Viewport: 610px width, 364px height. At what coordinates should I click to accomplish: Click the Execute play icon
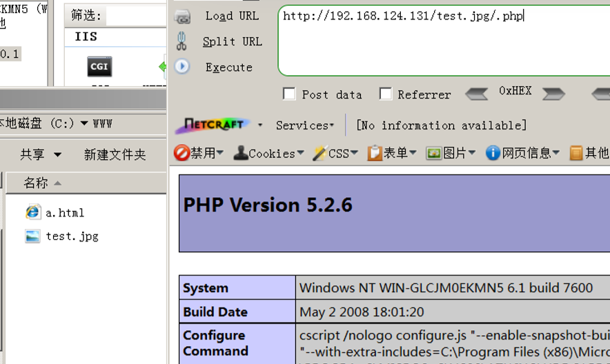pyautogui.click(x=182, y=66)
